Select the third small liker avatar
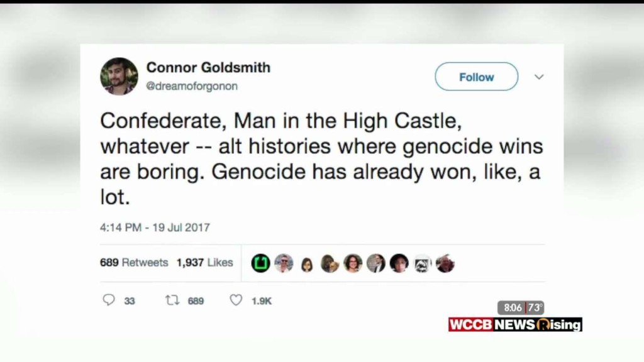 307,265
